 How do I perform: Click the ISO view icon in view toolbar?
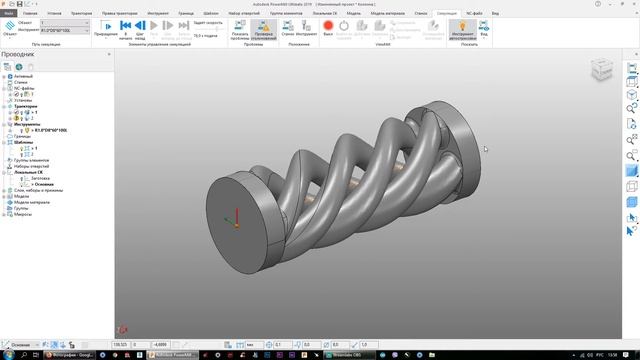coord(631,95)
